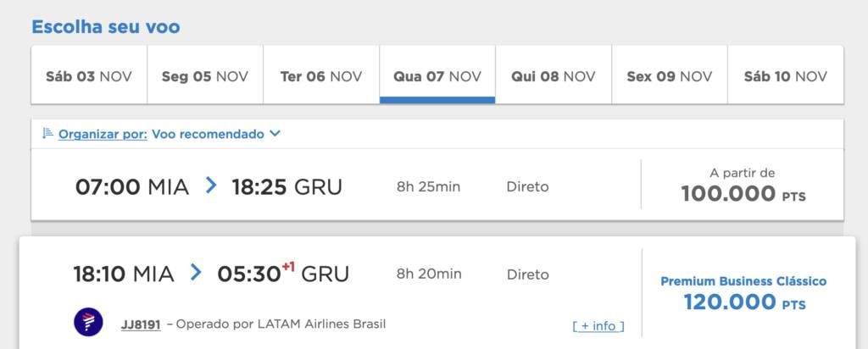This screenshot has height=349, width=868.
Task: Open the JJ8191 flight number link
Action: [x=141, y=324]
